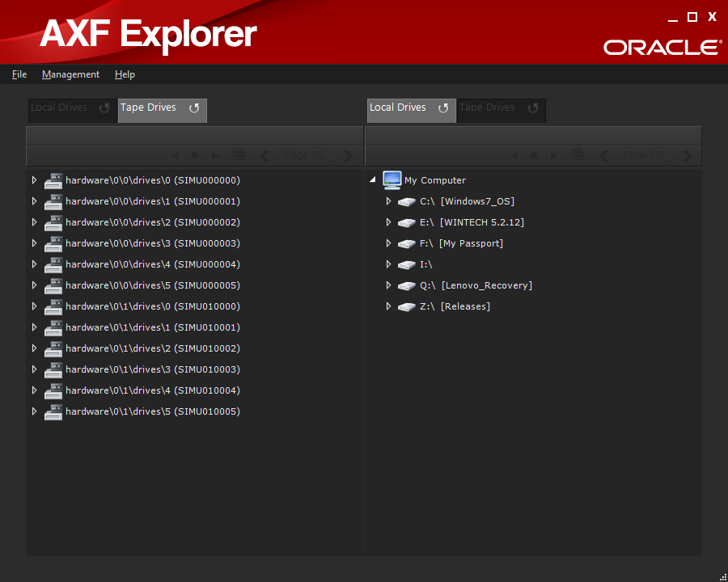Click left pane next page arrow
This screenshot has width=728, height=582.
click(x=348, y=155)
